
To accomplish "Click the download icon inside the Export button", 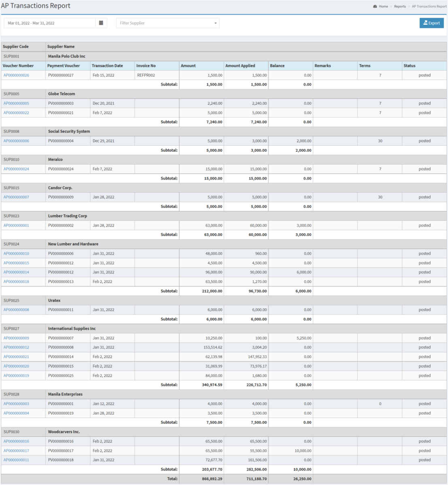I will click(x=425, y=23).
